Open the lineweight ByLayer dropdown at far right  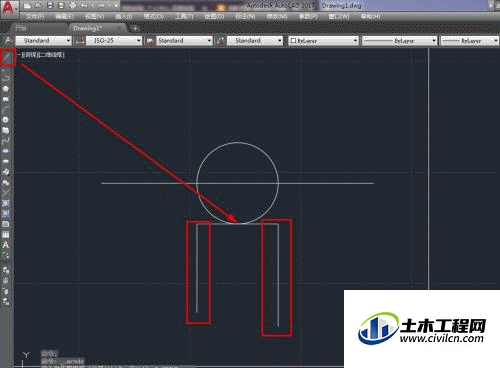(470, 41)
